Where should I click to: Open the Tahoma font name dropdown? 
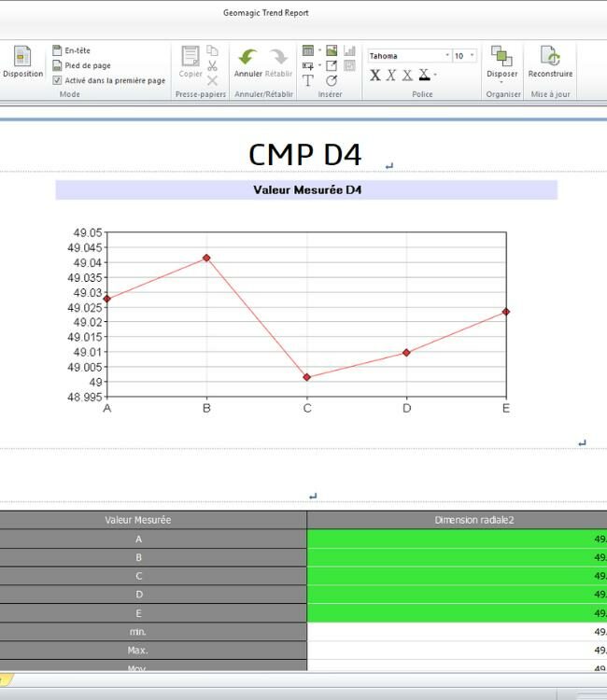tap(447, 56)
